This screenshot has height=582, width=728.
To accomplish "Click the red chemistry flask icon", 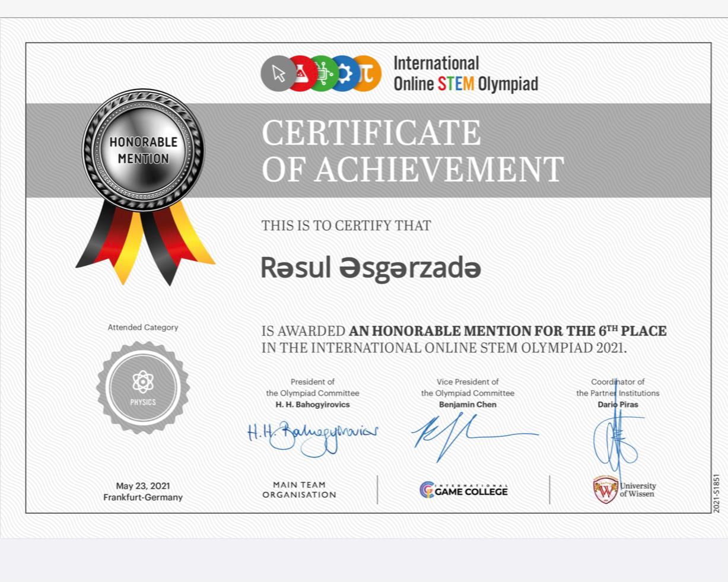I will pyautogui.click(x=301, y=74).
